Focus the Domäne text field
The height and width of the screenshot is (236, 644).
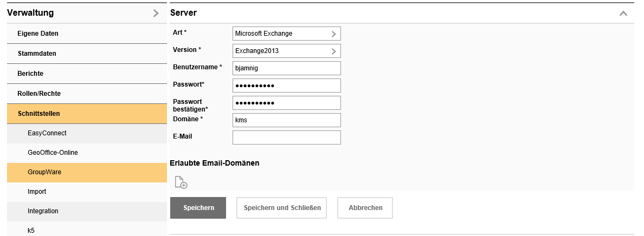(286, 120)
